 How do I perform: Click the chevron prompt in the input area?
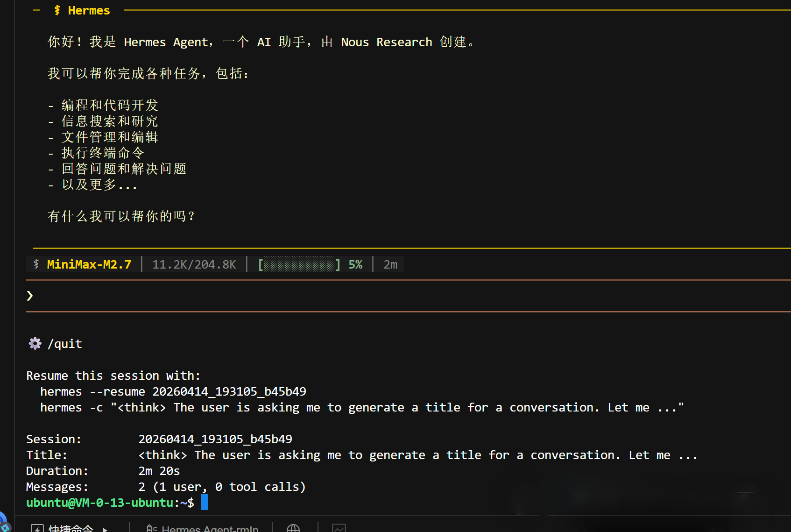click(30, 296)
